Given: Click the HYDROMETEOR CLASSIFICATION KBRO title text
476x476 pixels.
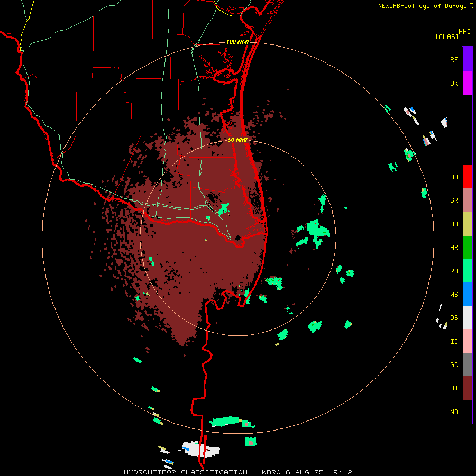Looking at the screenshot, I should 237,472.
